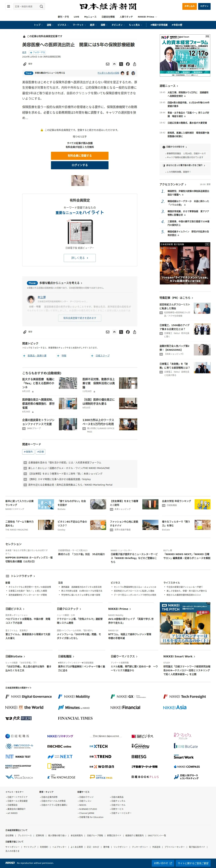Open the #診療 keyword tag

click(40, 452)
